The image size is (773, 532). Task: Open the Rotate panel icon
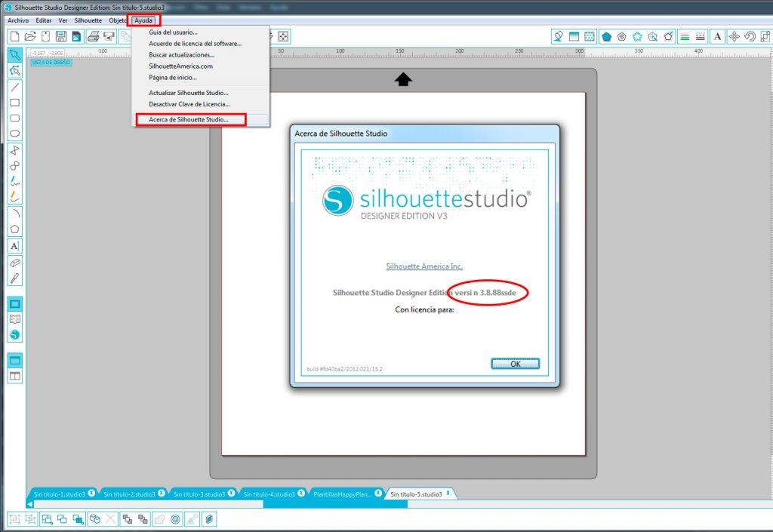point(750,36)
